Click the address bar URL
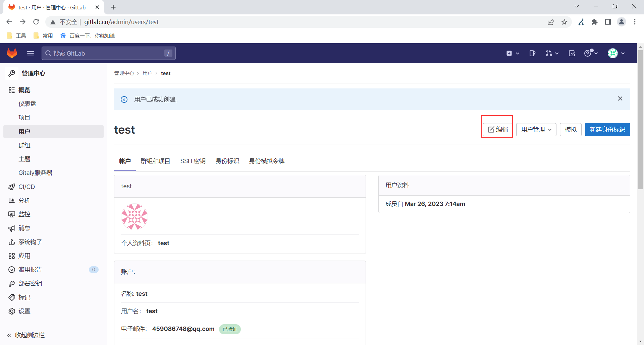 click(x=121, y=22)
